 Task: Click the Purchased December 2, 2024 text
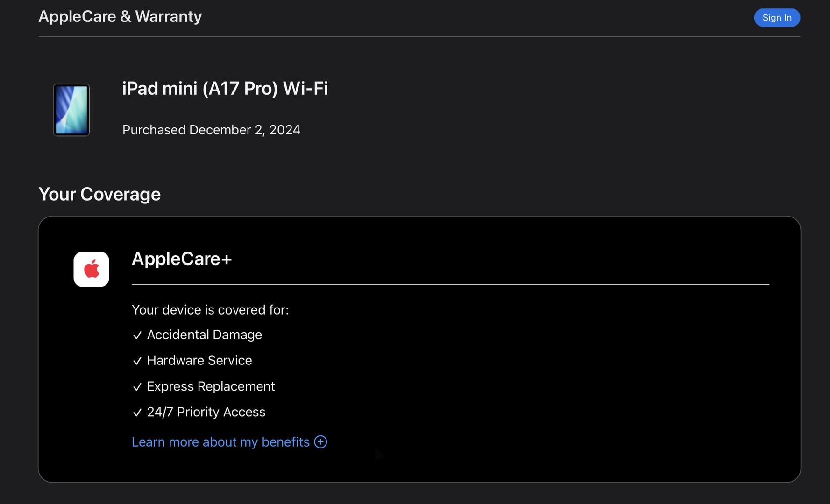click(211, 130)
